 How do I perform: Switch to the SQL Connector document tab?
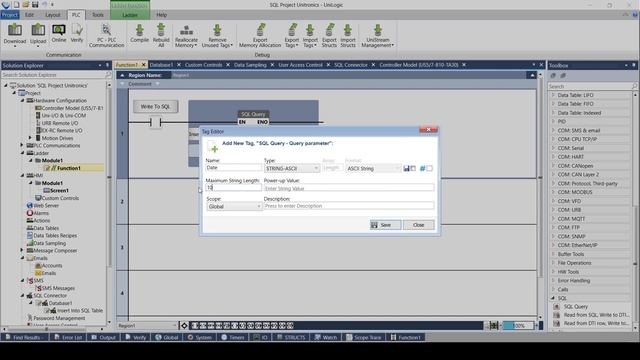click(x=351, y=65)
